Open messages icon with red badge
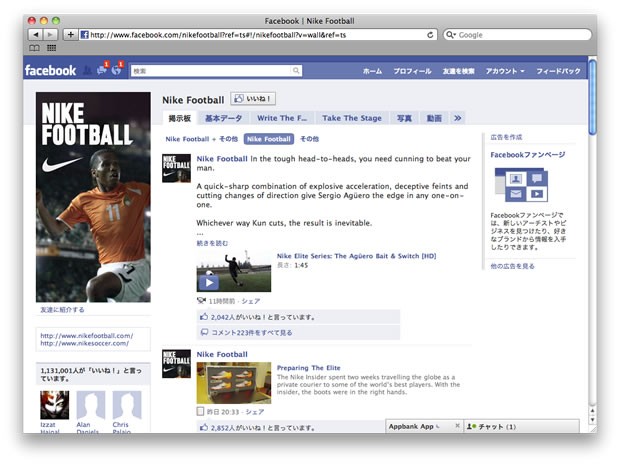 [x=102, y=69]
